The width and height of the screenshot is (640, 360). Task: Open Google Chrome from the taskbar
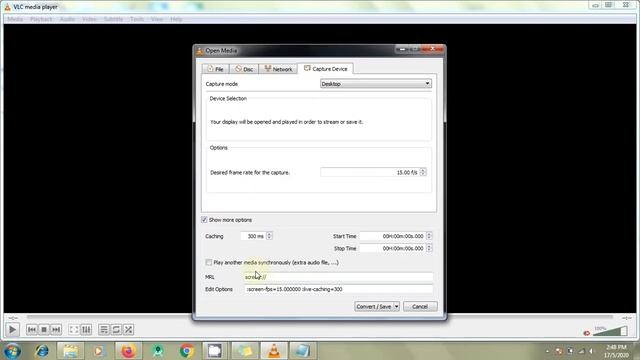click(x=187, y=351)
